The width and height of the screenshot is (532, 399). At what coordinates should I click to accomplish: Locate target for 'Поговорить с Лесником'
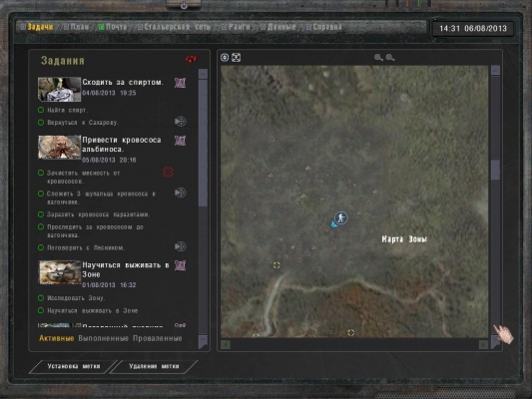click(x=180, y=246)
